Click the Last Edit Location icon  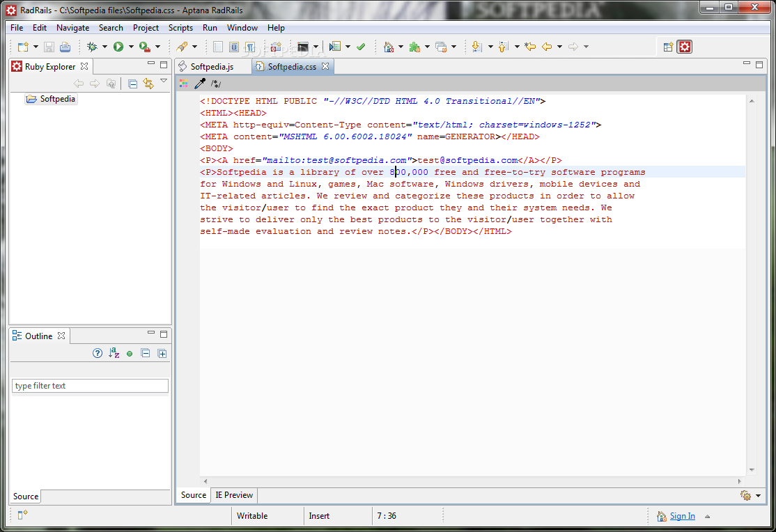tap(530, 47)
